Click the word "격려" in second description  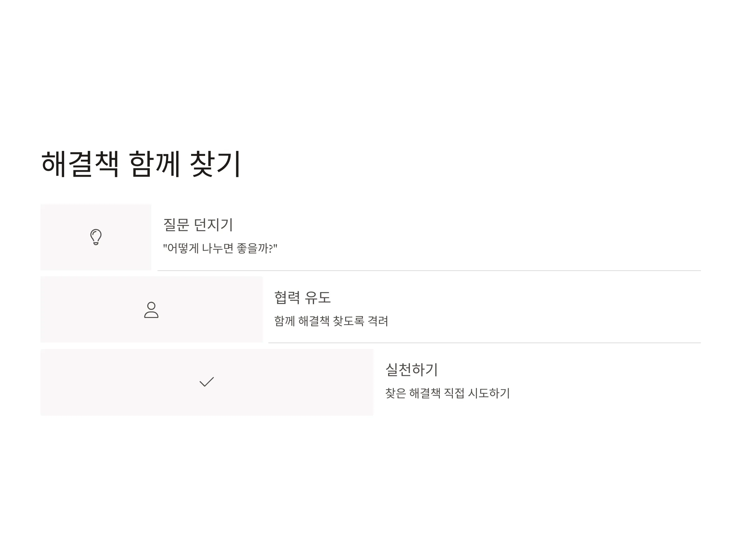(x=378, y=321)
